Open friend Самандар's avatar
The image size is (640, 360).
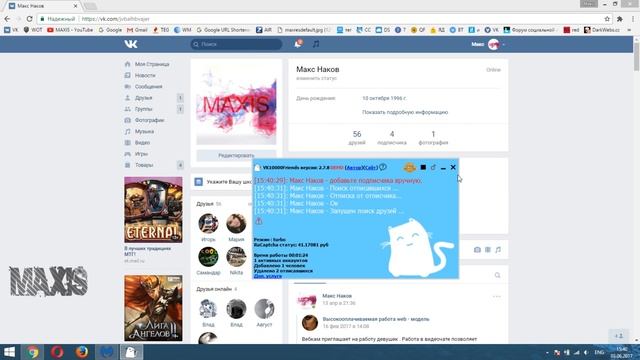(208, 257)
